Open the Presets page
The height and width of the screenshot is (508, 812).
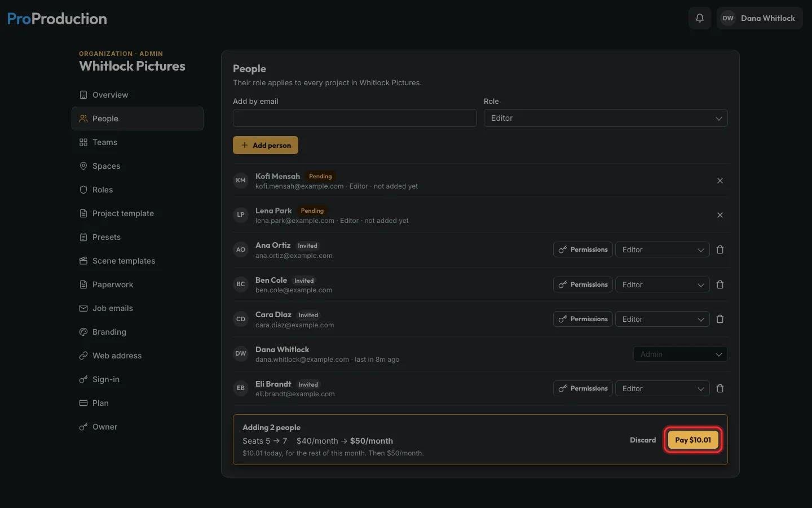point(138,237)
